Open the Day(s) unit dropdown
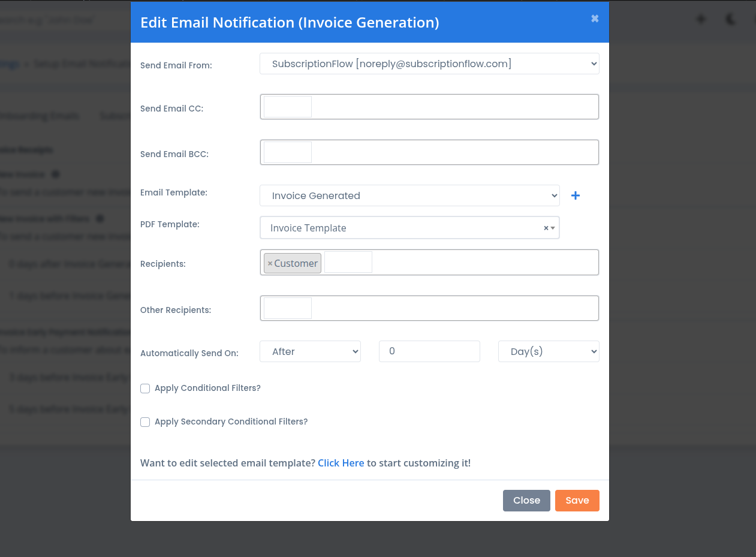This screenshot has height=557, width=756. click(x=548, y=351)
